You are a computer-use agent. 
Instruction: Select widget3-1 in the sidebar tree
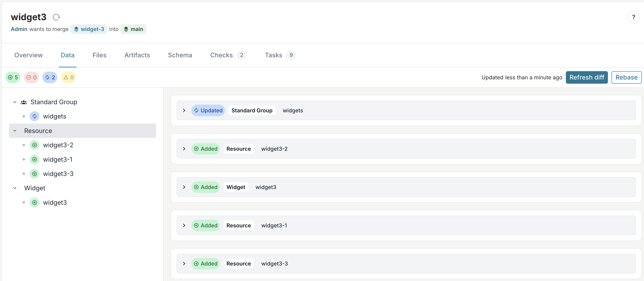[58, 159]
